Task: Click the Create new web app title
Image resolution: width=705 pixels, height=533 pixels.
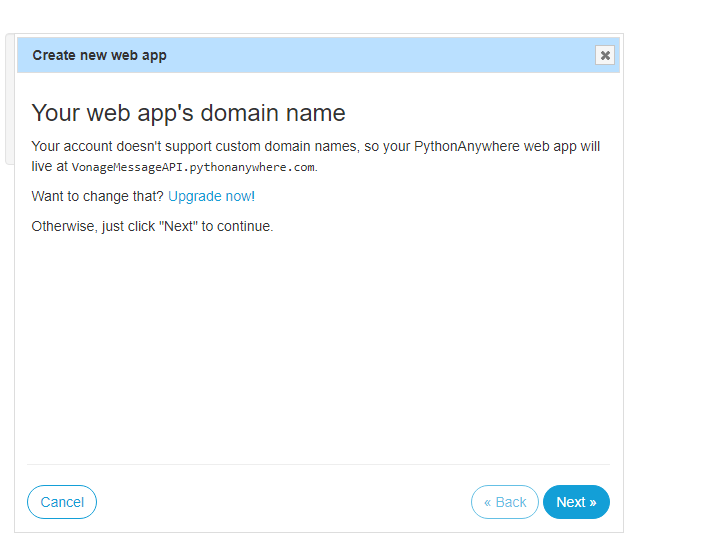Action: pos(99,55)
